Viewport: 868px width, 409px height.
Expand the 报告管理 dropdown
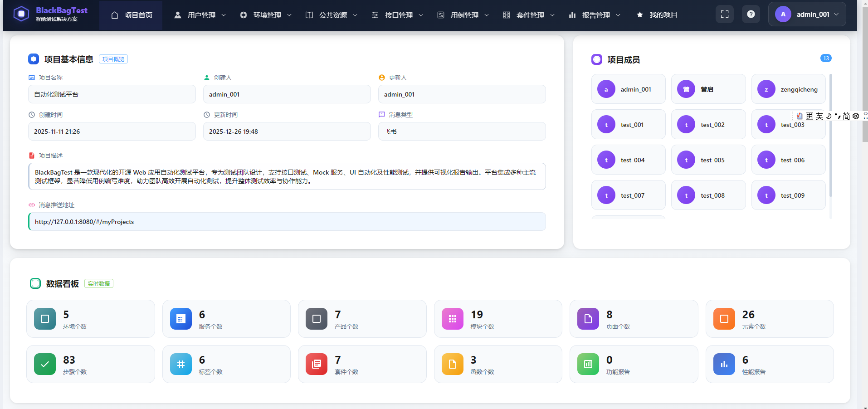[x=595, y=15]
